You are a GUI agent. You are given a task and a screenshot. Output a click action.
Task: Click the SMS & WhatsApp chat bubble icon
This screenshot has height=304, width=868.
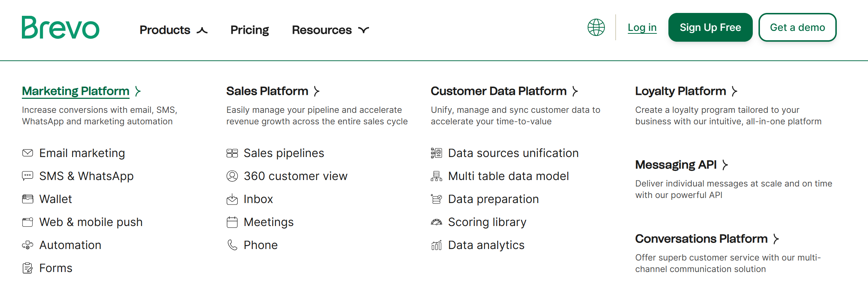28,176
